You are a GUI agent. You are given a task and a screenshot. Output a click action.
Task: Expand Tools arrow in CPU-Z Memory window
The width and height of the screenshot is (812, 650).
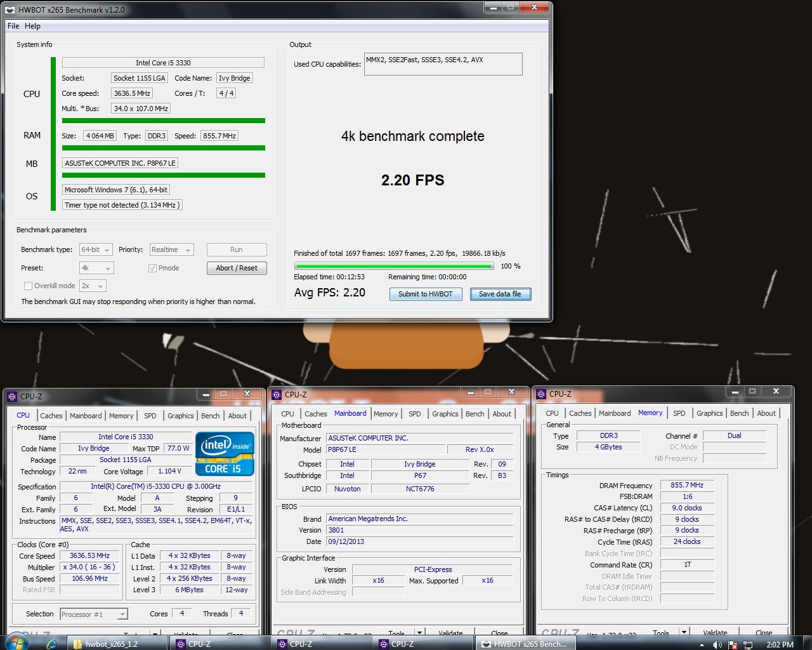(x=684, y=632)
